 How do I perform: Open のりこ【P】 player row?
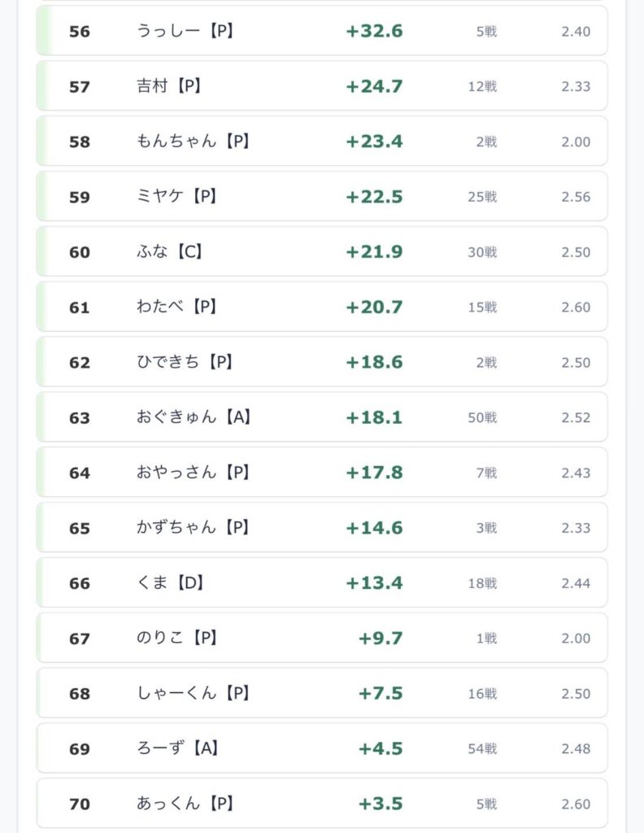322,639
